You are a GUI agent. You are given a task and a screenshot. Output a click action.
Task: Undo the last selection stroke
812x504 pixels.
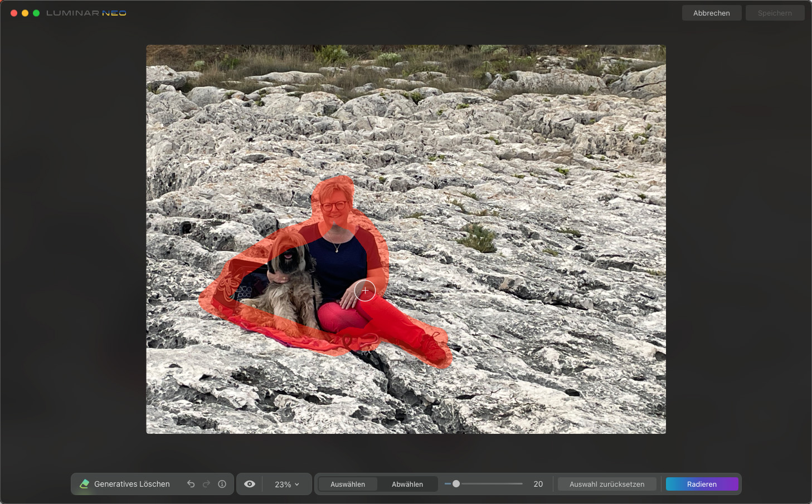[x=191, y=484]
